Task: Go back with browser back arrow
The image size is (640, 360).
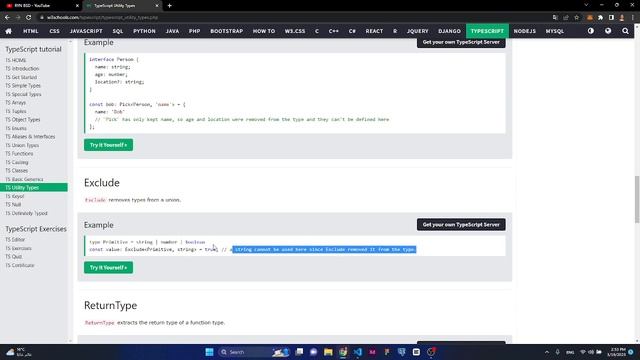Action: pos(7,18)
